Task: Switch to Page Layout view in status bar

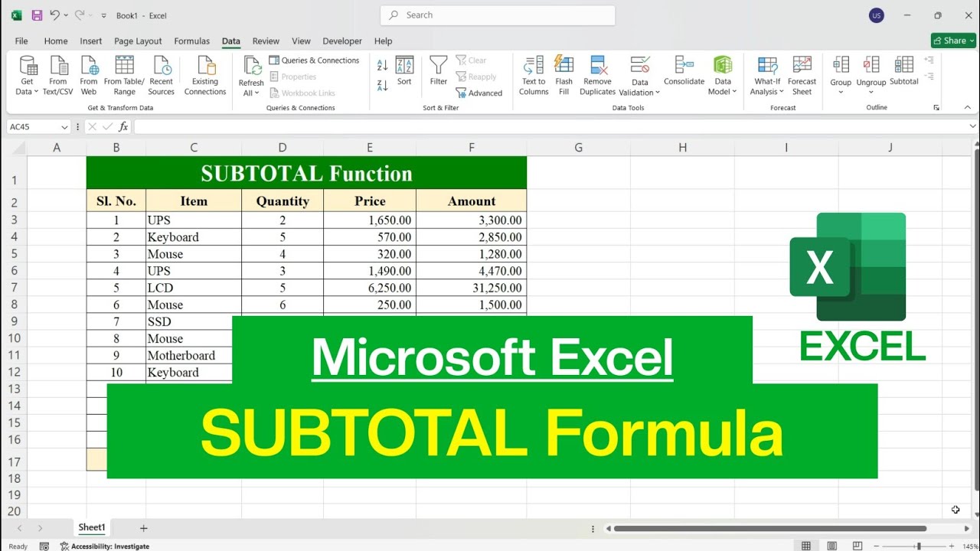Action: [x=832, y=546]
